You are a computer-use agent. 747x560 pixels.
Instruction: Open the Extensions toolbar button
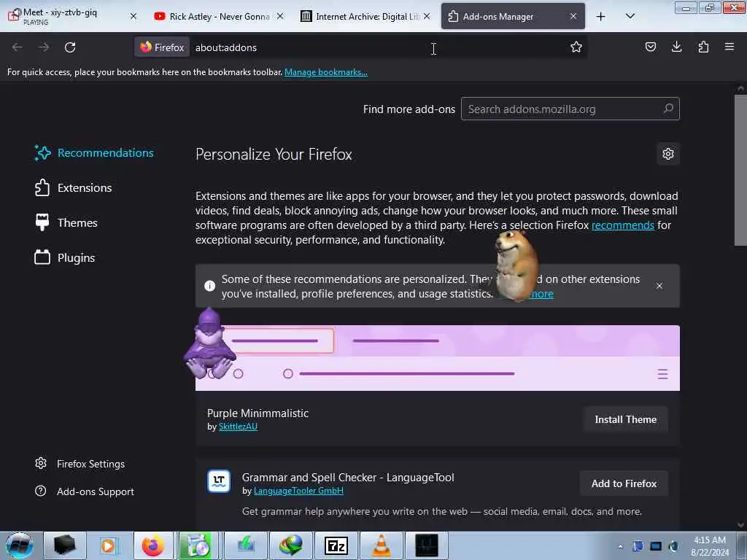[703, 47]
